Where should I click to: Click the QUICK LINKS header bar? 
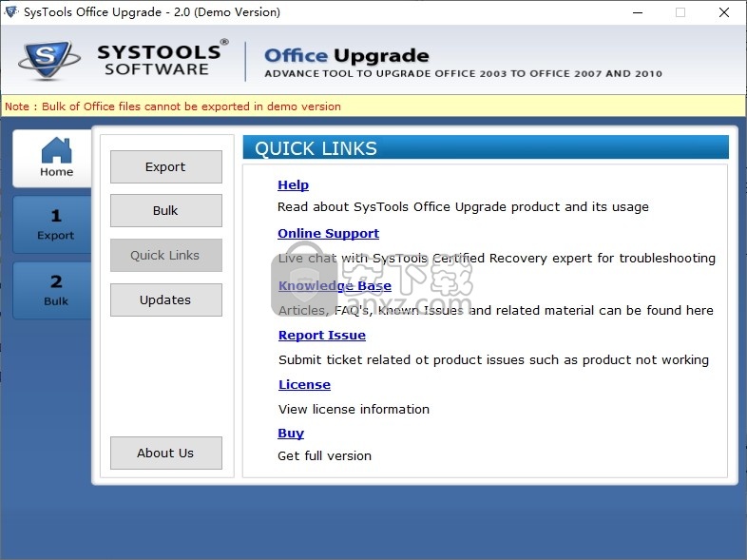coord(486,147)
